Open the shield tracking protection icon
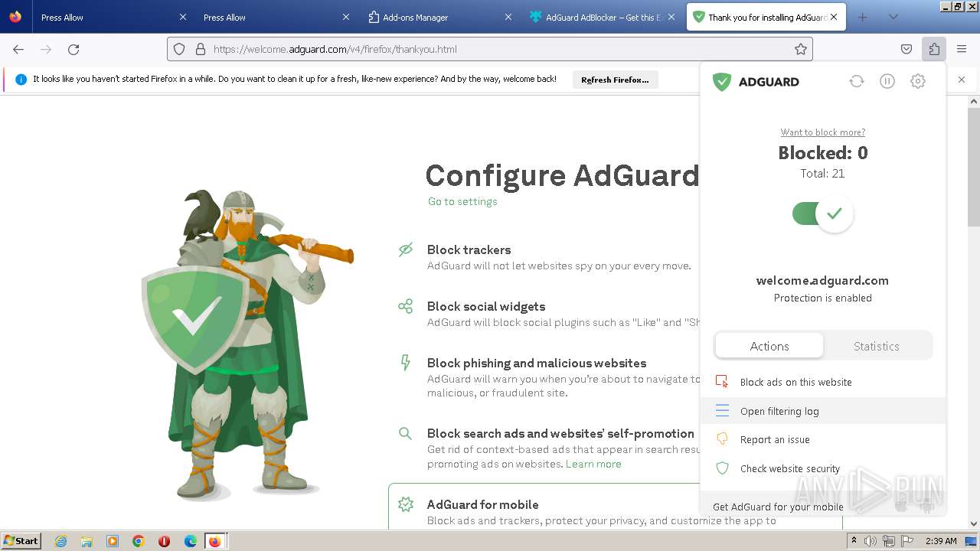Screen dimensions: 980x551 pyautogui.click(x=179, y=49)
